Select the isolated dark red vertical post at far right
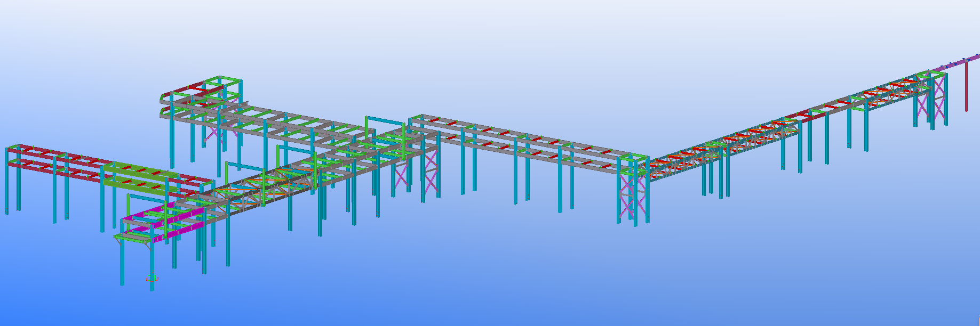980x326 pixels. click(x=966, y=85)
